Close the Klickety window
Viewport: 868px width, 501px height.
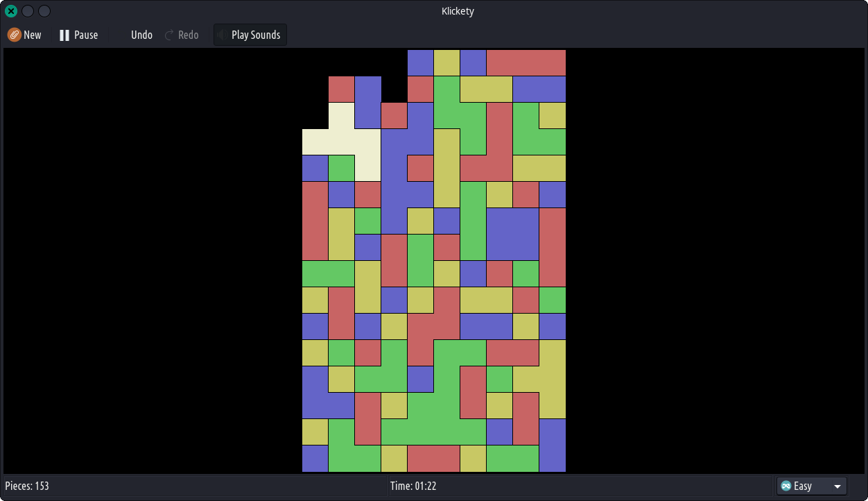[11, 11]
